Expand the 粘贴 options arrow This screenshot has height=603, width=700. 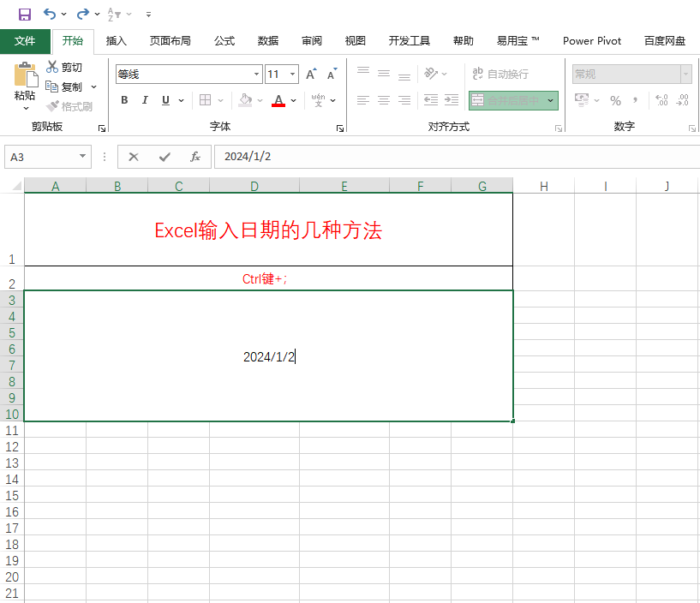pyautogui.click(x=26, y=109)
